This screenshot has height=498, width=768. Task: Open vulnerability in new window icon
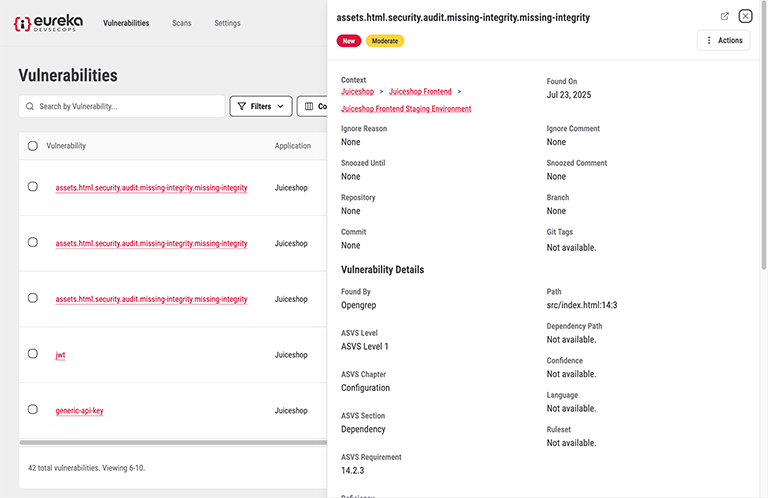pos(725,16)
